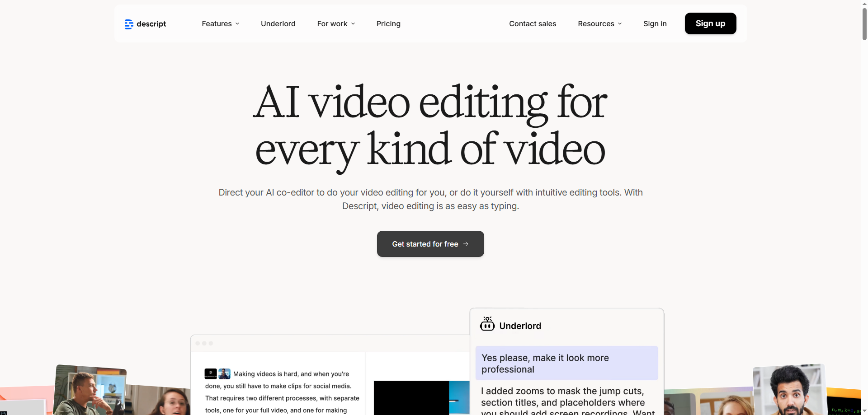The width and height of the screenshot is (868, 415).
Task: Open the Pricing page
Action: [388, 24]
